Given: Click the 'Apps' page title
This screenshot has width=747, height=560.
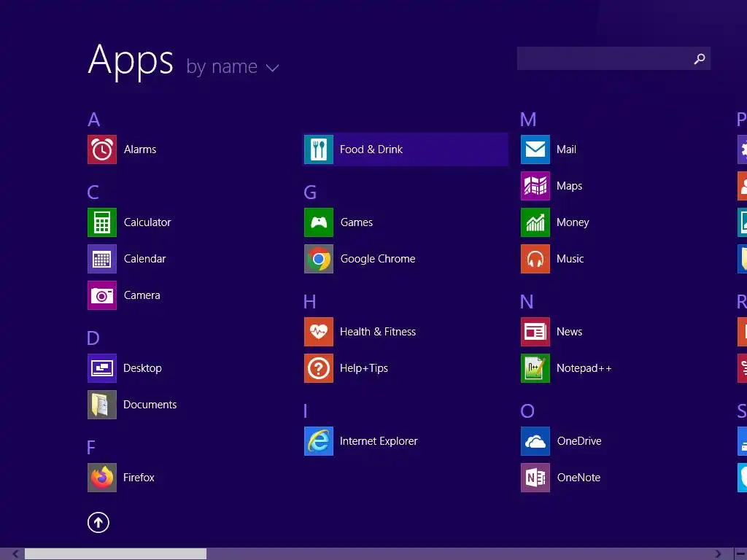Looking at the screenshot, I should click(x=131, y=61).
